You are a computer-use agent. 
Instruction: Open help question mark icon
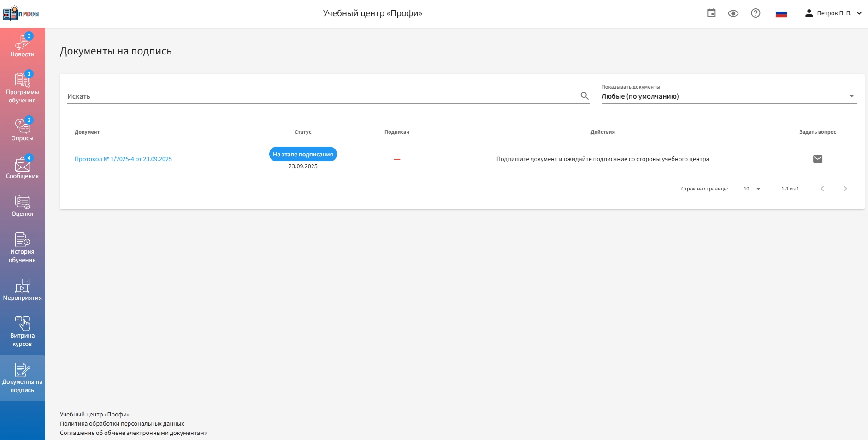(x=756, y=13)
